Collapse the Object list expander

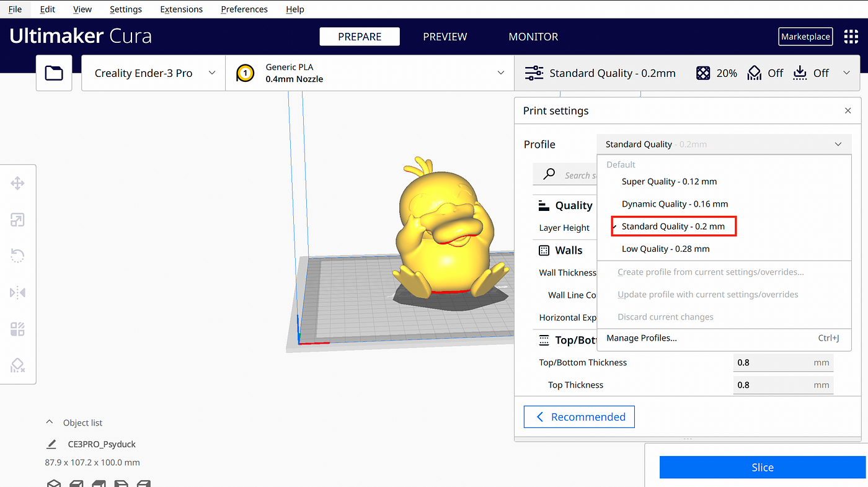[x=50, y=422]
